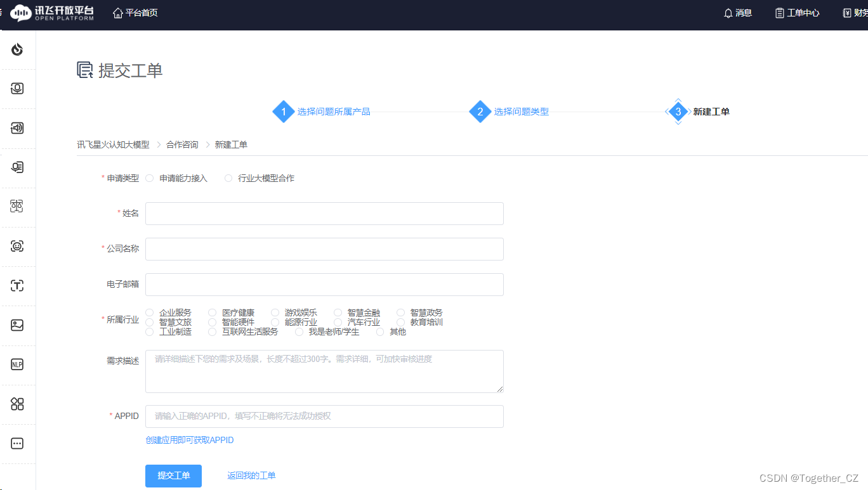The image size is (868, 490).
Task: Open the speech synthesis speaker sidebar icon
Action: (x=17, y=128)
